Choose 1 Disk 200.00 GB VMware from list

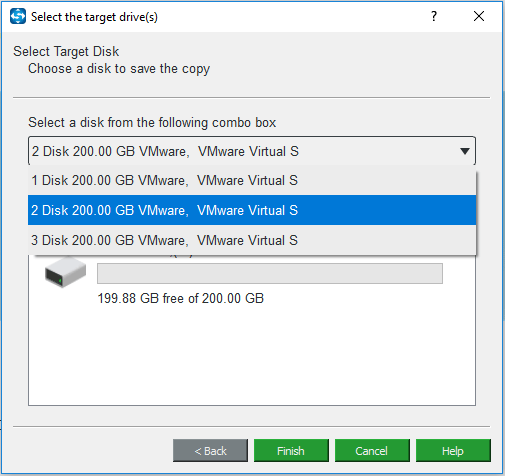click(x=252, y=180)
